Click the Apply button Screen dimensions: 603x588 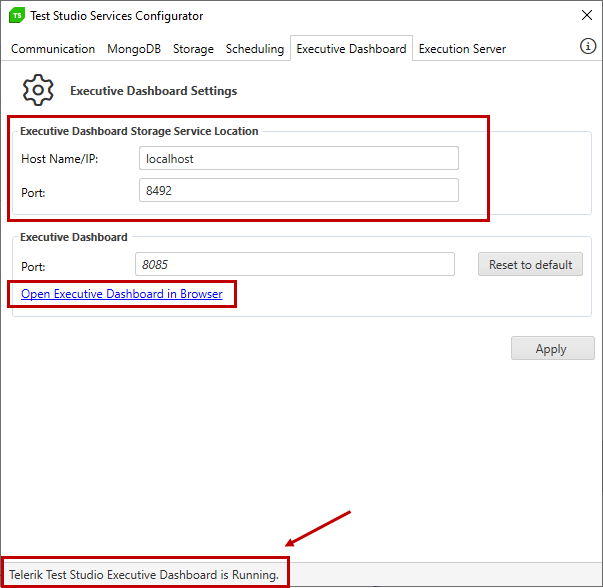553,348
